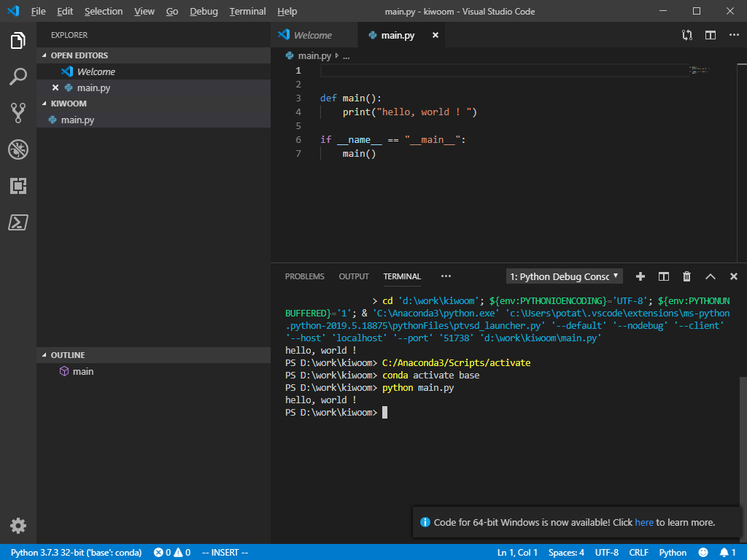Change file encoding UTF-8
This screenshot has height=560, width=747.
point(606,553)
